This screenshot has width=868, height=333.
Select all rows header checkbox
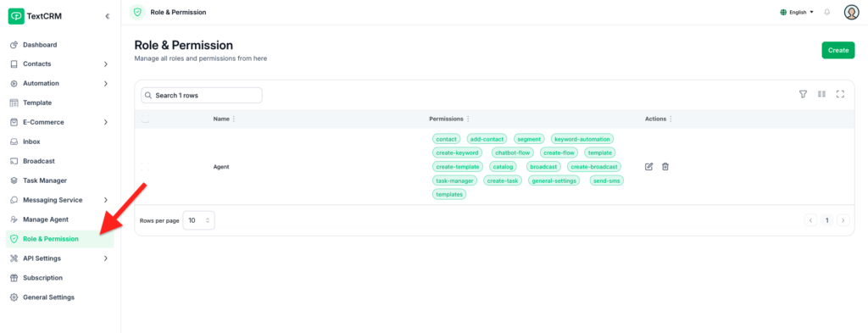point(146,119)
